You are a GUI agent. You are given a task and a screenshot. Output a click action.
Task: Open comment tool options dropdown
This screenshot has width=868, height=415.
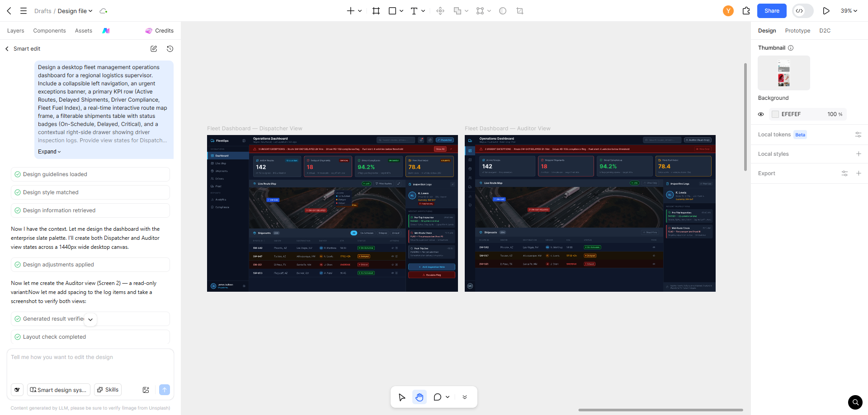click(x=448, y=397)
